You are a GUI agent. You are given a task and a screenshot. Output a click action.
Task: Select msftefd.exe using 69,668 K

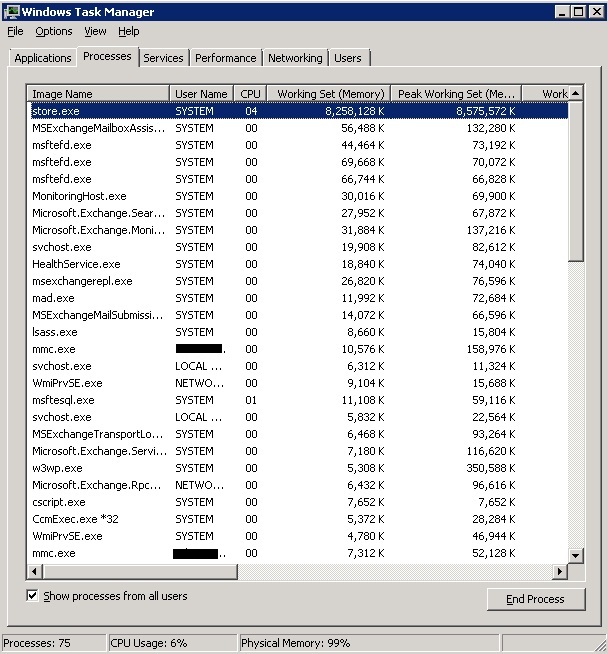299,162
